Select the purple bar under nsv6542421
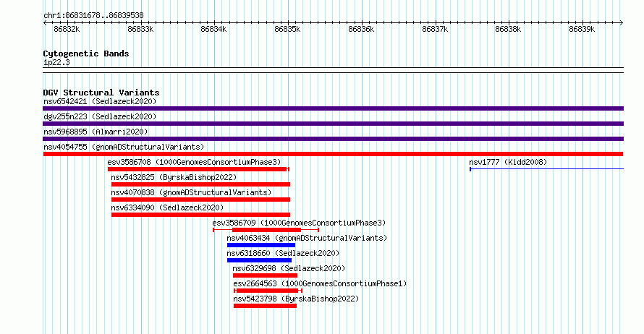Viewport: 644px width, 334px height. pos(333,108)
